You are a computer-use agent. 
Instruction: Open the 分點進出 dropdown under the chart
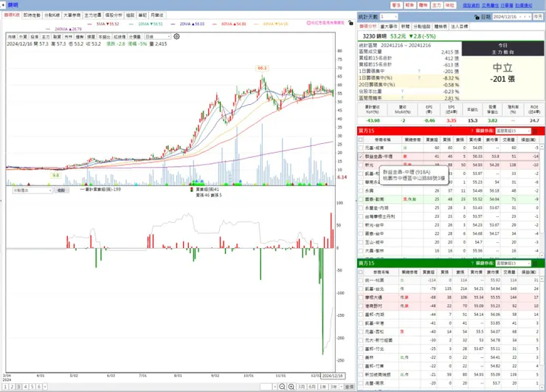32,190
